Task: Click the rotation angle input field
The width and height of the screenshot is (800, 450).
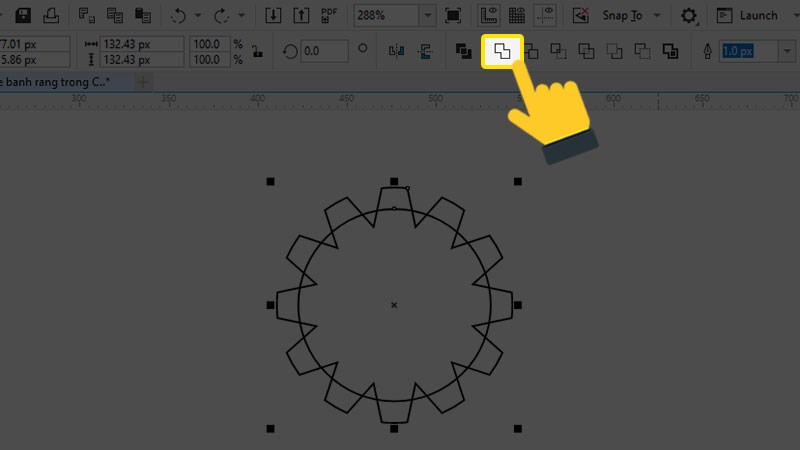Action: [323, 51]
